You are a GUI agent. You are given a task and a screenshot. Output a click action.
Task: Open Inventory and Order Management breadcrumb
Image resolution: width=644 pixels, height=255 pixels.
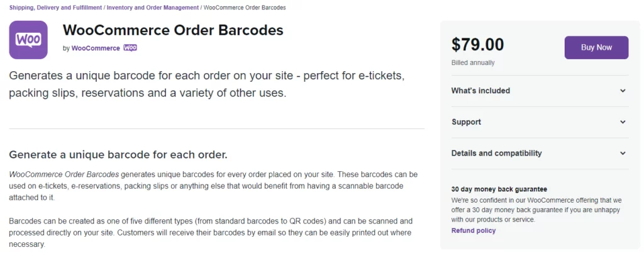(x=153, y=8)
